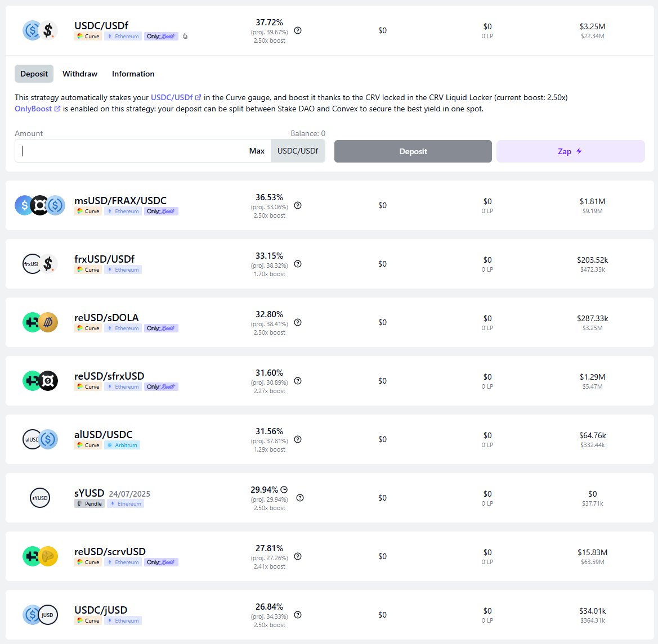
Task: Open external link icon after USDC/USDf text
Action: (x=198, y=97)
